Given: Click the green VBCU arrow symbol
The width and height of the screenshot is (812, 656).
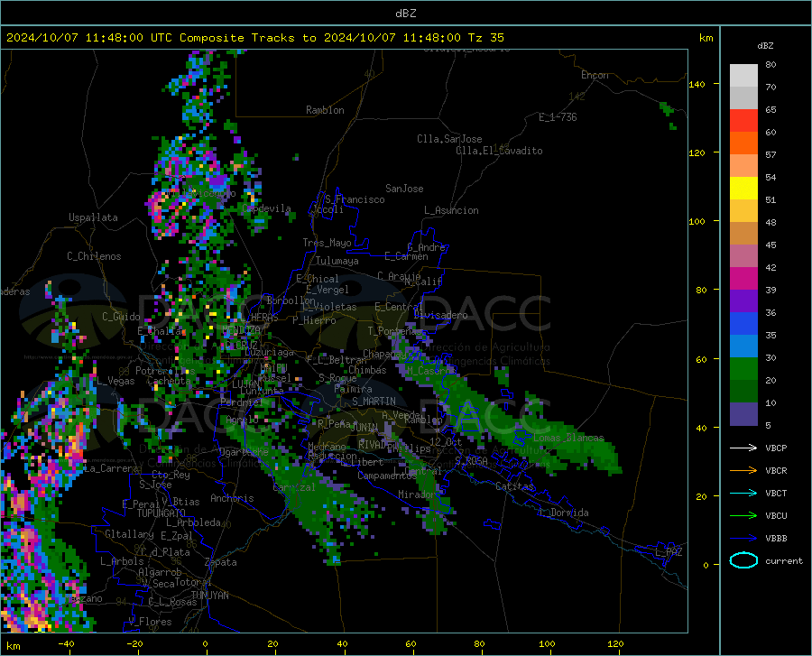Looking at the screenshot, I should tap(743, 516).
